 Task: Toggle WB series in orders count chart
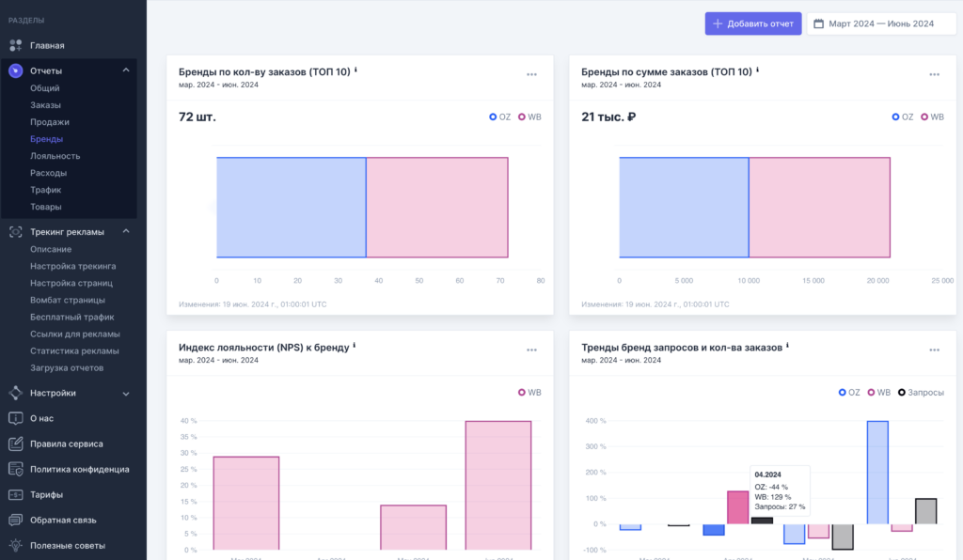pos(529,117)
